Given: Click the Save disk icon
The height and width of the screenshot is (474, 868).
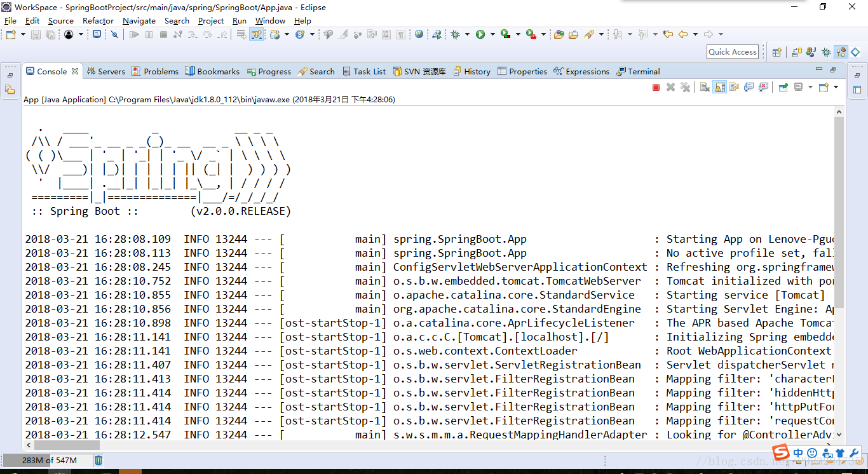Looking at the screenshot, I should pyautogui.click(x=36, y=34).
